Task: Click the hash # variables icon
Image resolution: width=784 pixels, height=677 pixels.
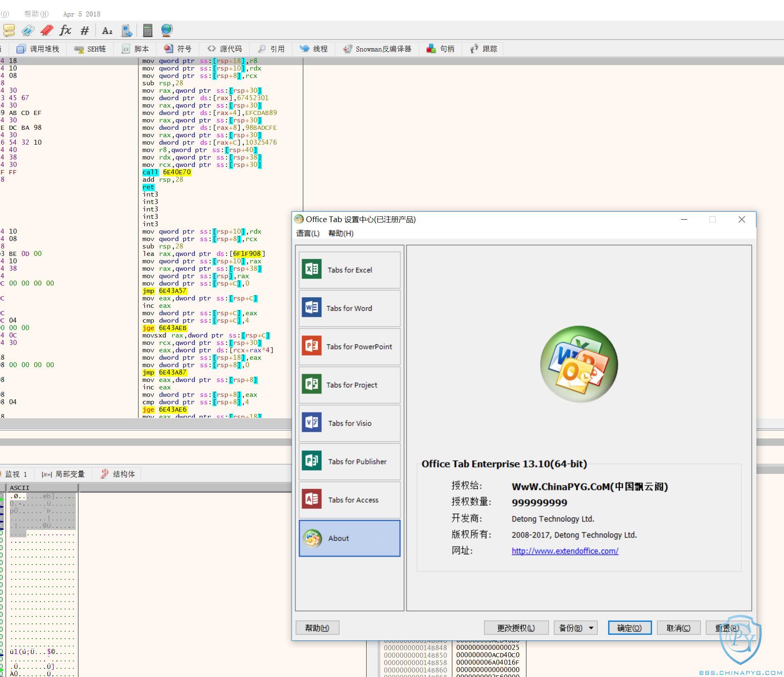Action: pyautogui.click(x=85, y=30)
